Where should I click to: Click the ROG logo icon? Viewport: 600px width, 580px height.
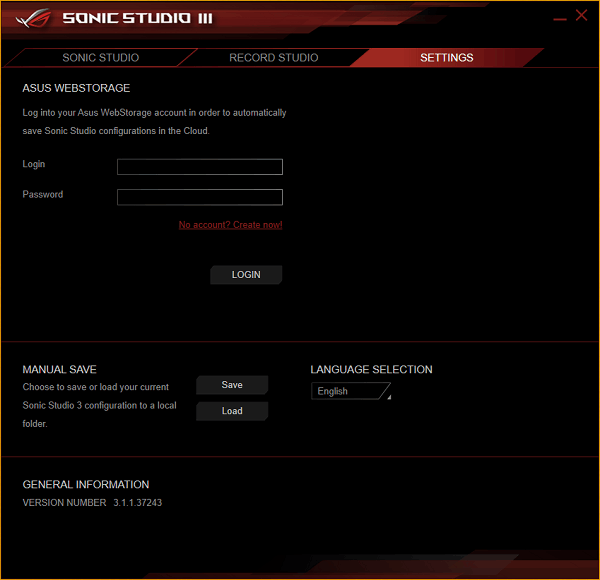pyautogui.click(x=34, y=18)
